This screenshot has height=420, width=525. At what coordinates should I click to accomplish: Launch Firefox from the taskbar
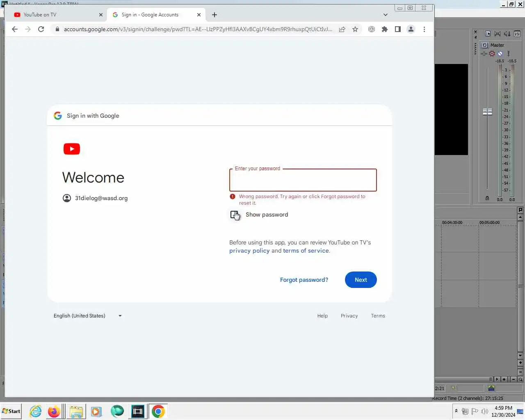point(54,411)
